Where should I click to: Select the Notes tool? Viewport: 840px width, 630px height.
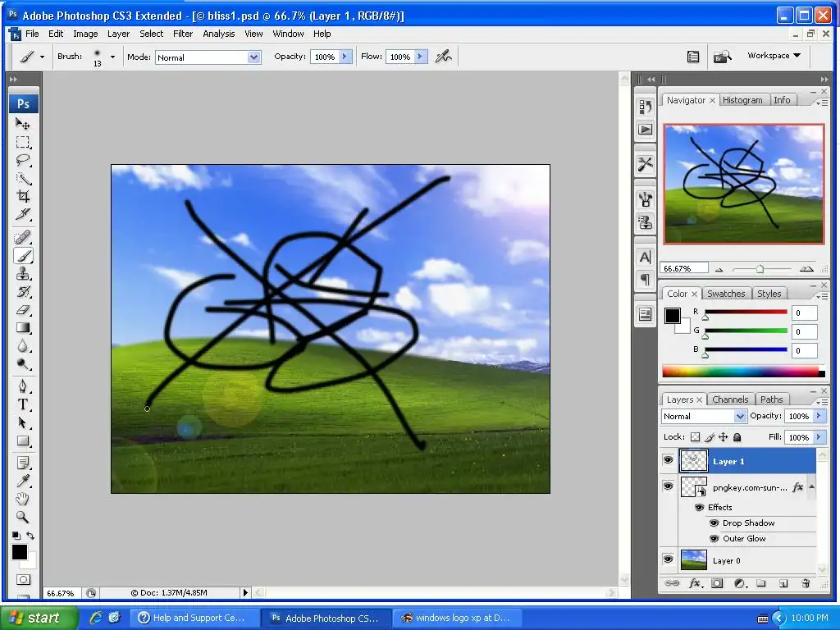point(22,463)
